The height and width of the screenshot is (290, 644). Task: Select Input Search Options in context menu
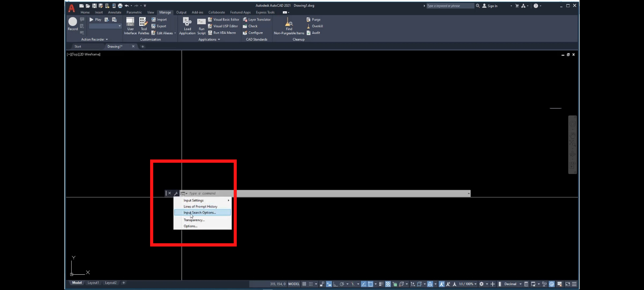(x=202, y=212)
